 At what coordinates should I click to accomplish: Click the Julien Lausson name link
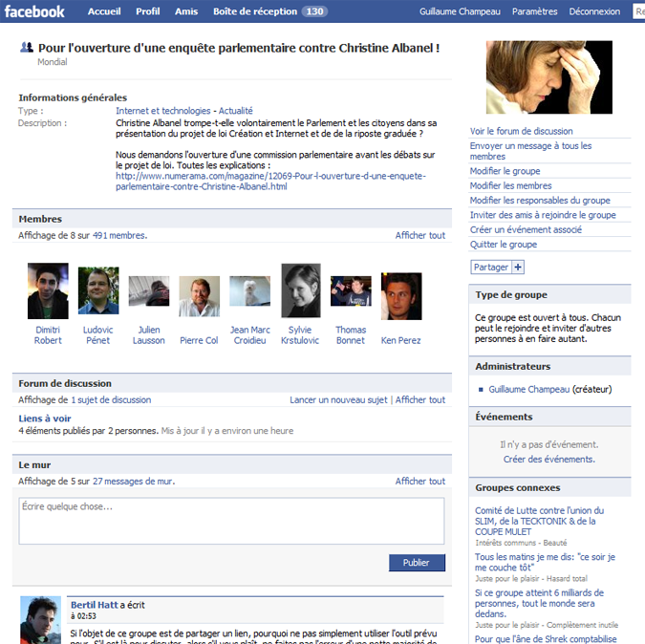tap(148, 335)
